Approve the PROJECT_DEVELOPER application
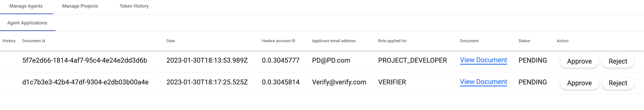The height and width of the screenshot is (110, 644). pos(579,61)
